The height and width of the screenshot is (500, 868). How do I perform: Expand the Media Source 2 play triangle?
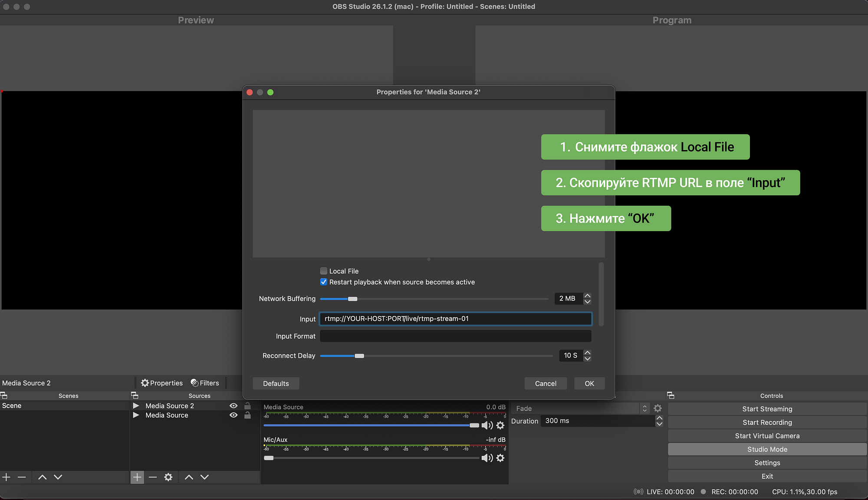(136, 405)
